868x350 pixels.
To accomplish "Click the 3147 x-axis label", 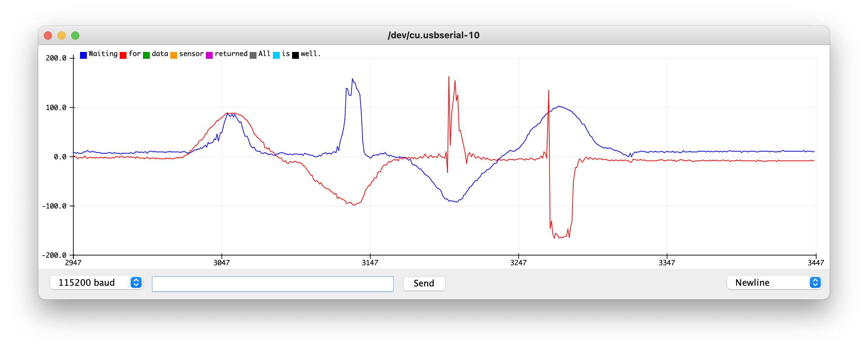I will point(370,263).
